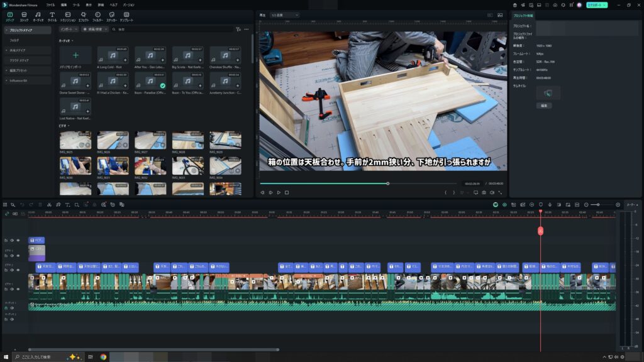Screen dimensions: 644x362
Task: Click the filter icon beside media search
Action: pos(238,29)
